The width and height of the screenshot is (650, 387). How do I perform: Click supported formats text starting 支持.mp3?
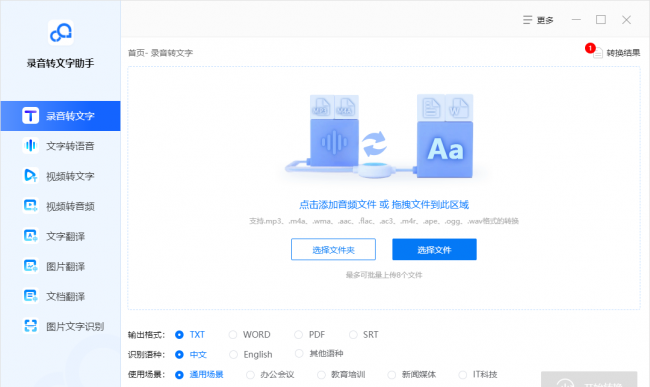coord(384,221)
